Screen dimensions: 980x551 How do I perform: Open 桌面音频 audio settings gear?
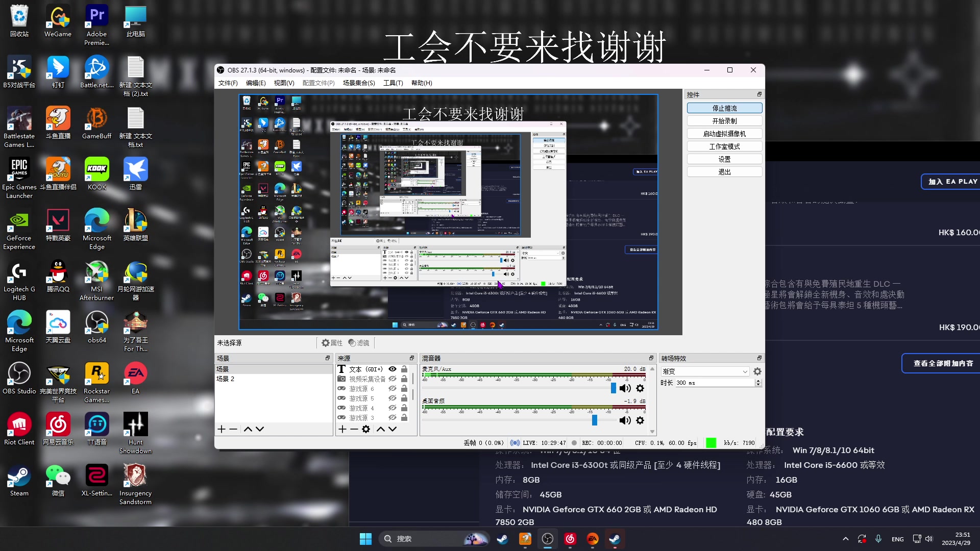640,420
